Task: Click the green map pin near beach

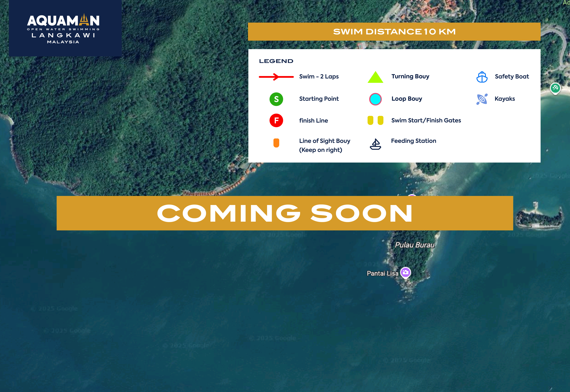Action: click(x=555, y=88)
